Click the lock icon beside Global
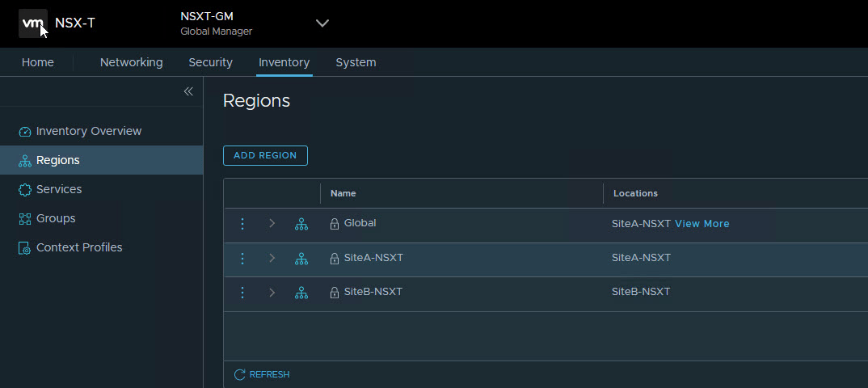This screenshot has width=868, height=388. pyautogui.click(x=335, y=224)
